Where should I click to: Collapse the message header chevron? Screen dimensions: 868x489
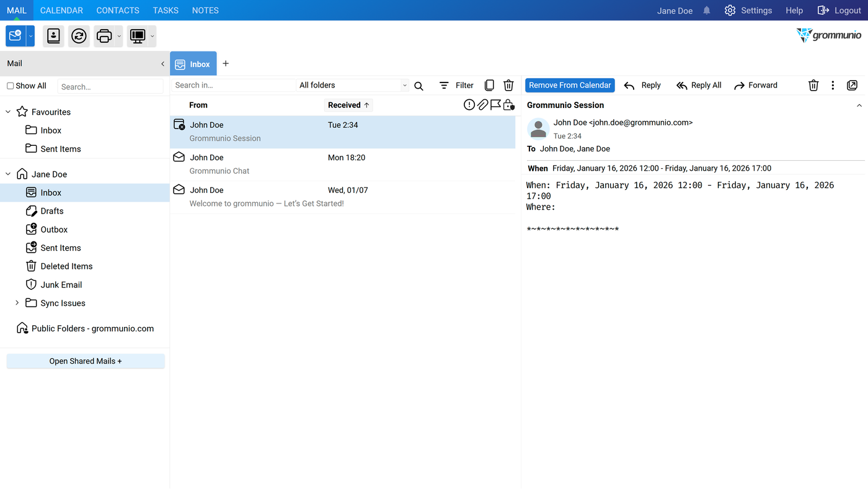click(859, 105)
